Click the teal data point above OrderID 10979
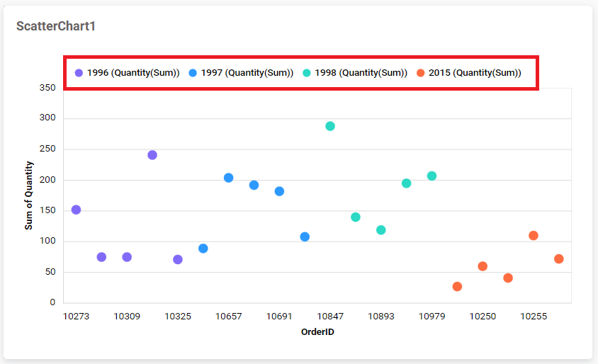This screenshot has width=598, height=364. [432, 176]
